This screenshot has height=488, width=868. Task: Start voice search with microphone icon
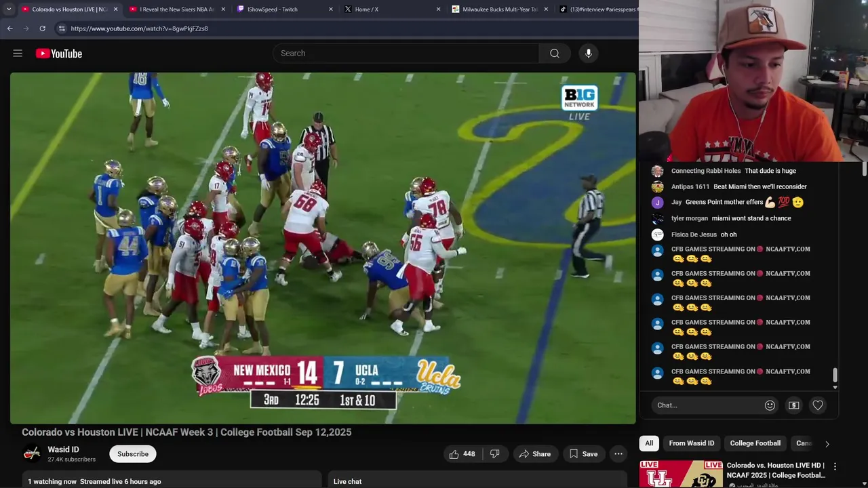(589, 54)
